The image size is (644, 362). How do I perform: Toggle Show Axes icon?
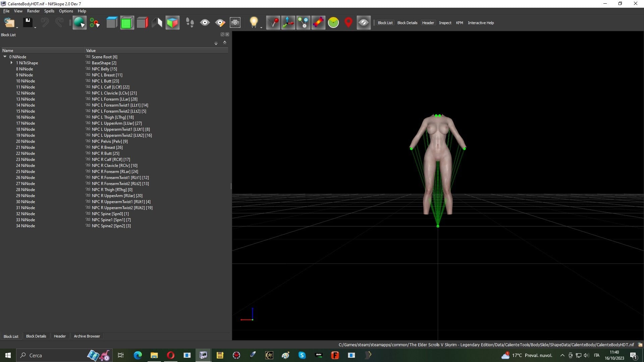pyautogui.click(x=288, y=23)
